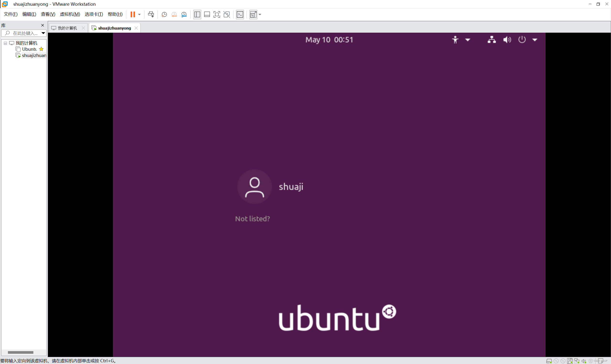Open the stretch mode dropdown arrow

tap(260, 15)
